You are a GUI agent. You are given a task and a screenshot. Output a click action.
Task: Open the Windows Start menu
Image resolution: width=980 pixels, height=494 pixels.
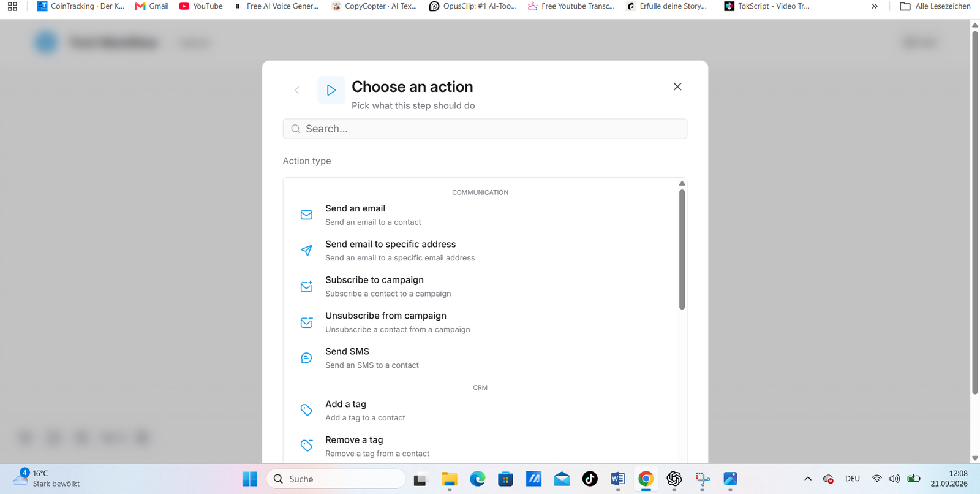click(x=250, y=479)
